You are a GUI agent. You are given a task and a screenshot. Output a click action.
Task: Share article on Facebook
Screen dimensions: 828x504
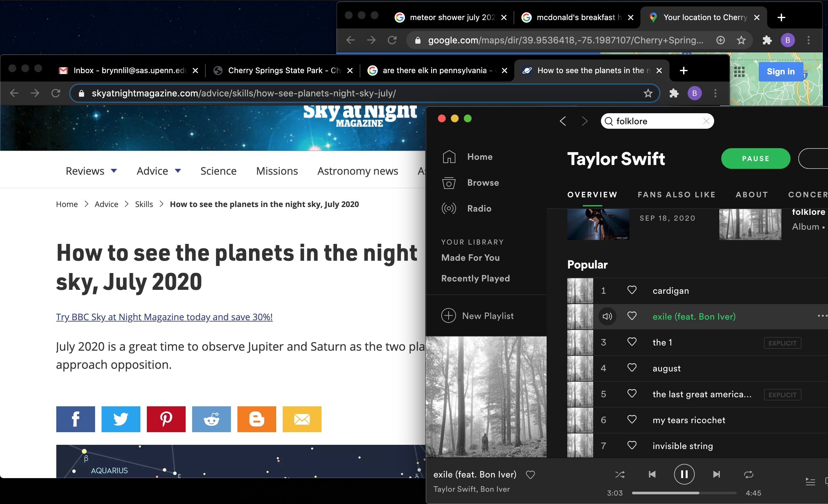pos(76,419)
